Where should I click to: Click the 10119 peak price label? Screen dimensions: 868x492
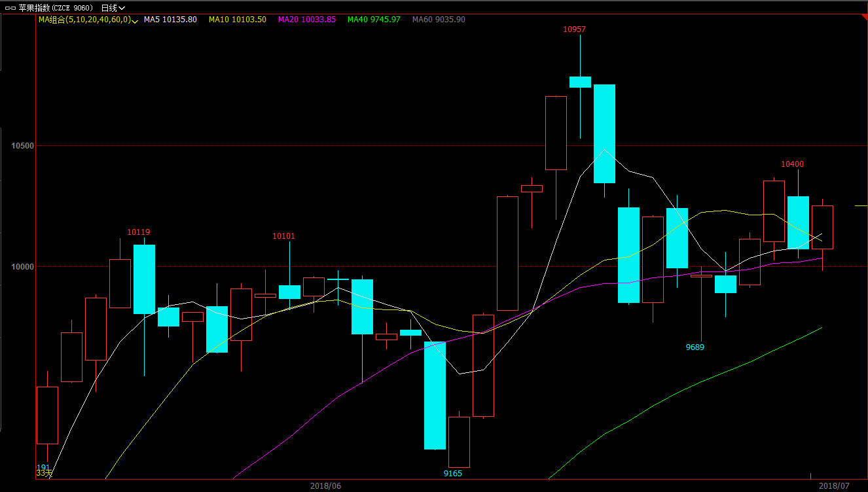(139, 232)
